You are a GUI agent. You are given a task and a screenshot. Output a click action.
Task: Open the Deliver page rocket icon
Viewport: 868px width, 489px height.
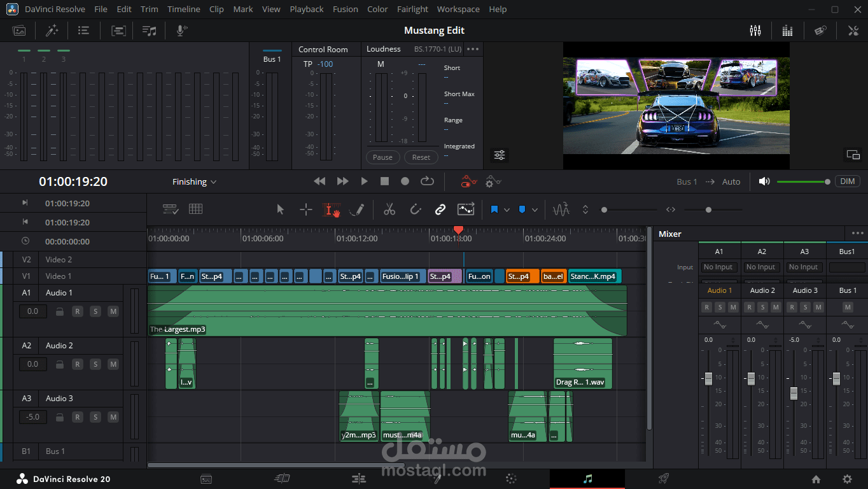pos(663,479)
